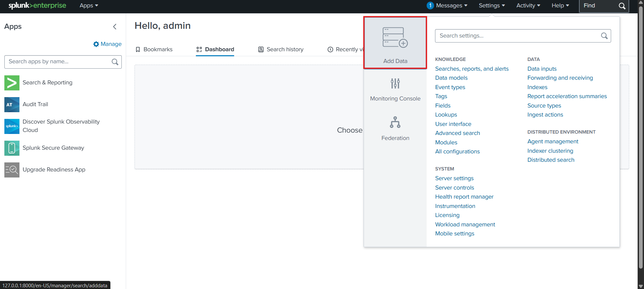644x289 pixels.
Task: Click the Recently viewed clock icon
Action: (330, 50)
